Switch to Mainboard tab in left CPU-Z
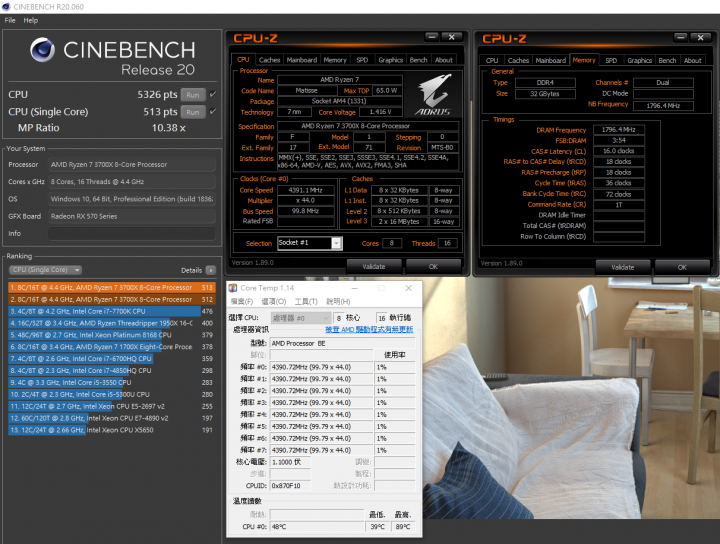 [302, 60]
